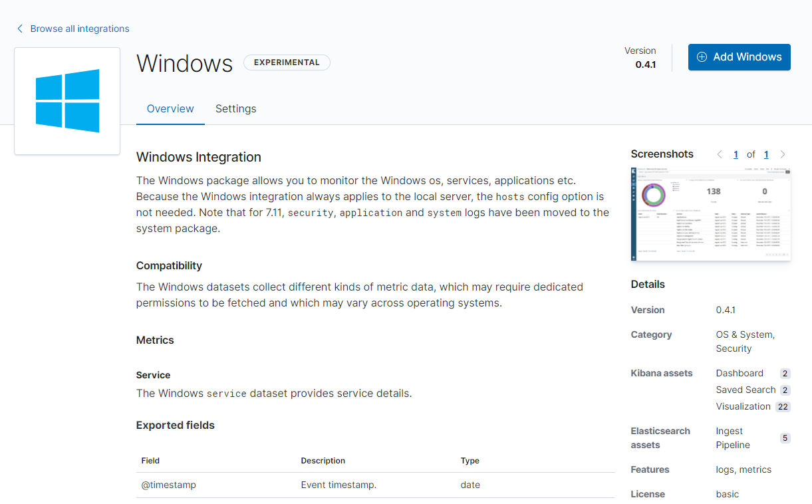Click the 5 badge beside Ingest Pipeline
This screenshot has width=812, height=504.
(785, 438)
